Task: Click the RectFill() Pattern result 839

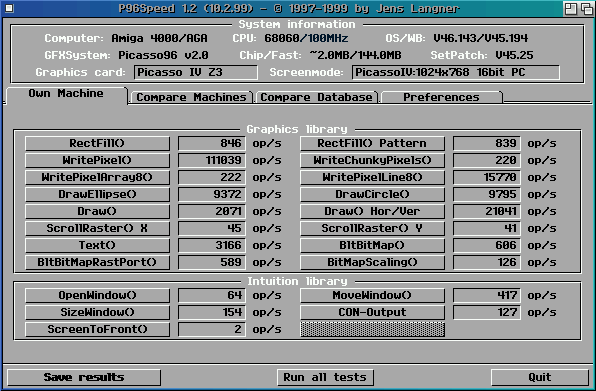Action: point(487,143)
